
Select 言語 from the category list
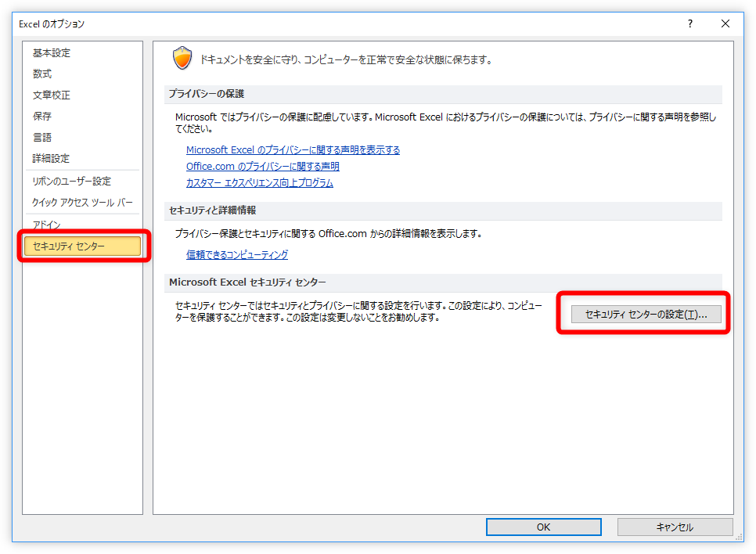tap(42, 138)
